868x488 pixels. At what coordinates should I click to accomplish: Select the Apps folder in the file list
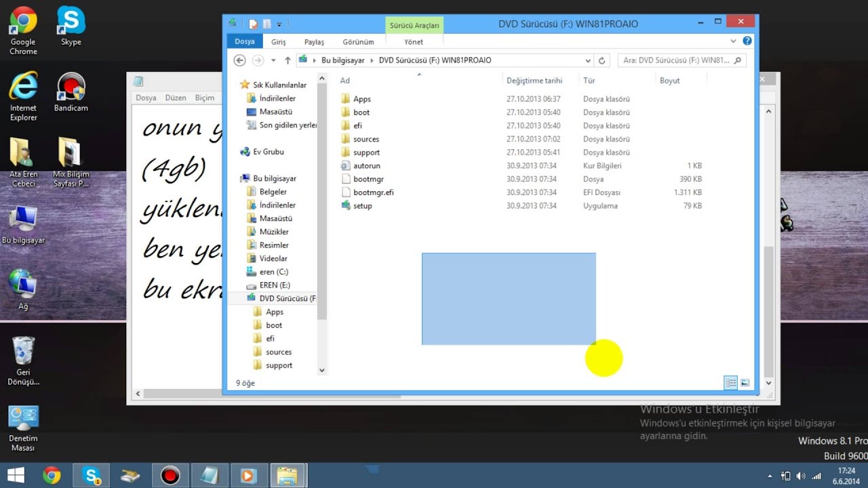362,99
